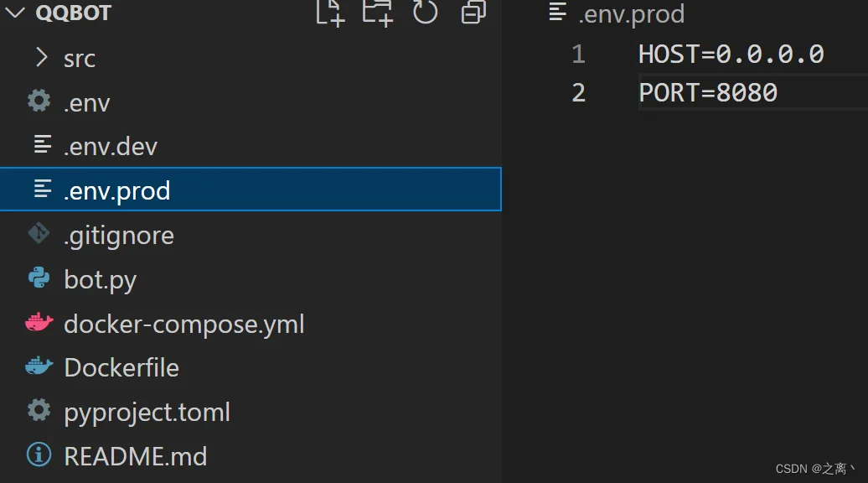Collapse all folders in the explorer
The width and height of the screenshot is (868, 483).
tap(473, 12)
